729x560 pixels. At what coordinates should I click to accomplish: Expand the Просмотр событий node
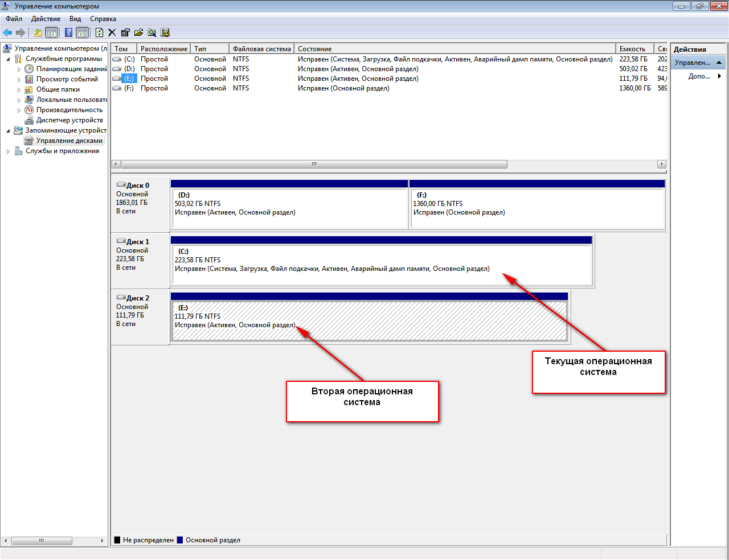(19, 80)
